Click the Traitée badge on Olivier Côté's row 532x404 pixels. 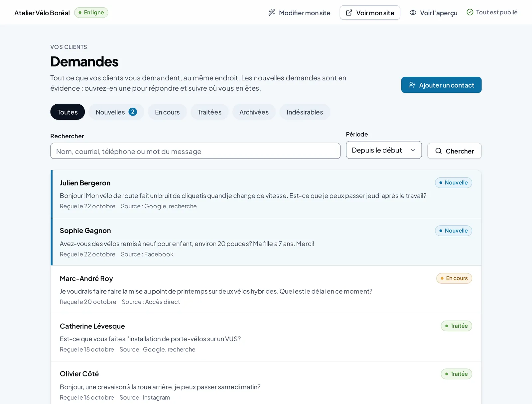click(x=457, y=374)
